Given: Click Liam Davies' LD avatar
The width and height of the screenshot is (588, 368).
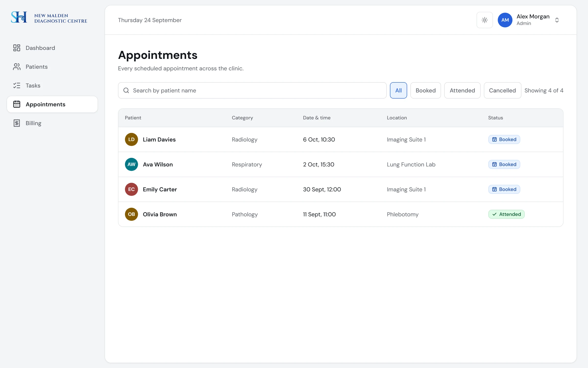Looking at the screenshot, I should tap(131, 139).
